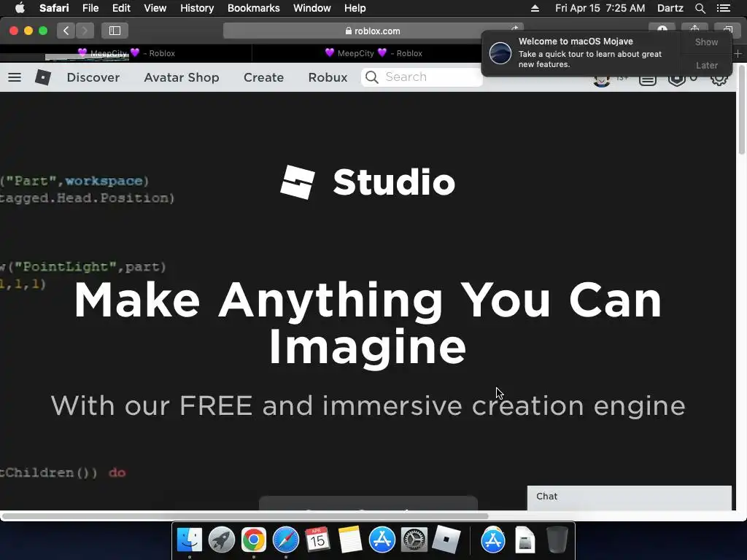The width and height of the screenshot is (747, 560).
Task: Open Notes from the dock
Action: pos(349,540)
